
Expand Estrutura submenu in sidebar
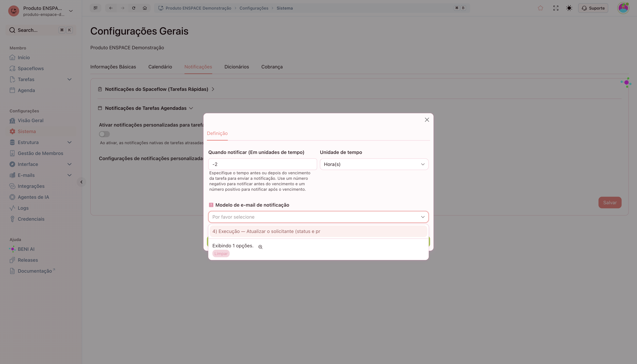(x=69, y=142)
